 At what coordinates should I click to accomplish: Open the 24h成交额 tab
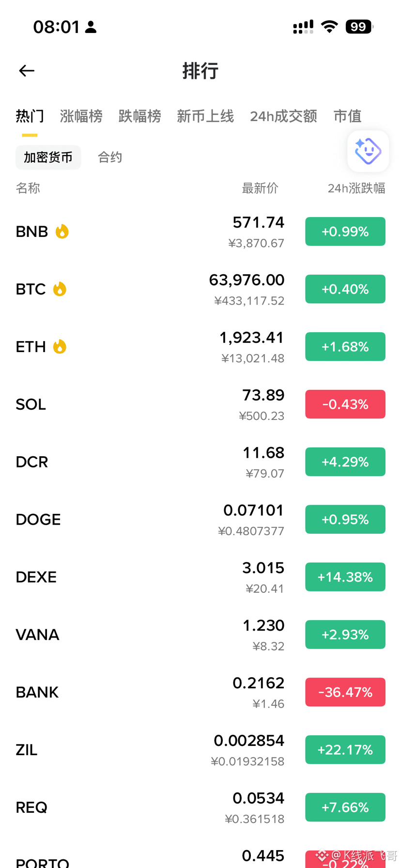coord(283,116)
